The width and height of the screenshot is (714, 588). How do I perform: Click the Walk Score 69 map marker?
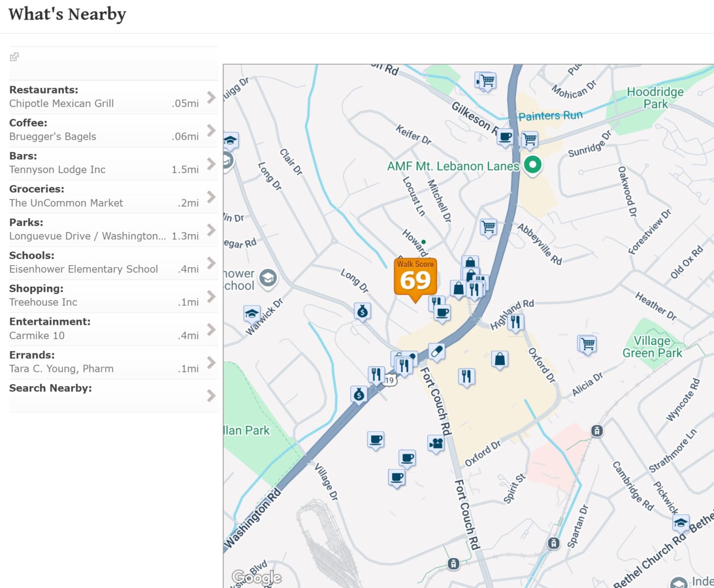[x=415, y=280]
